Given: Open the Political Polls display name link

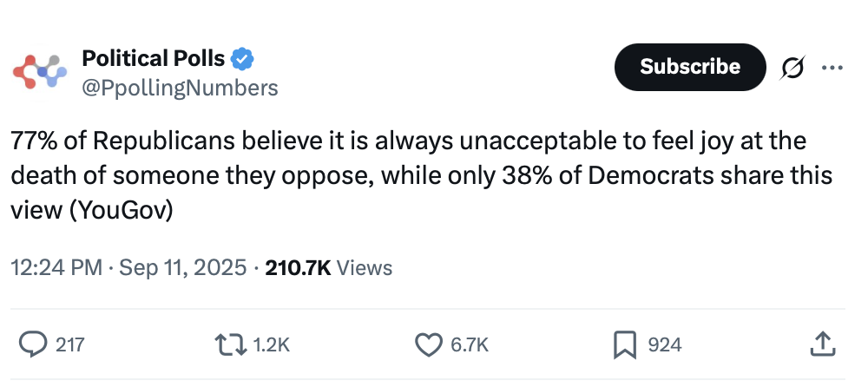Looking at the screenshot, I should (153, 59).
